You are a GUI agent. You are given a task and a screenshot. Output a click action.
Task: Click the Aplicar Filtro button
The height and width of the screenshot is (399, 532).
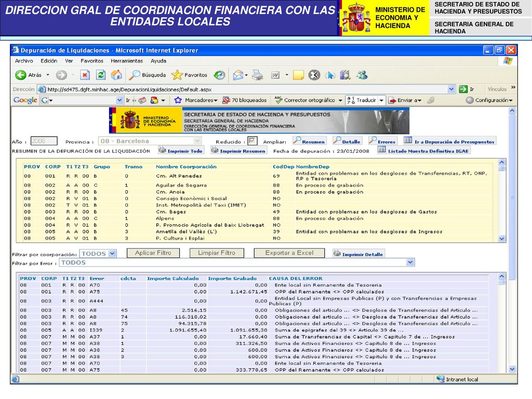(x=153, y=253)
